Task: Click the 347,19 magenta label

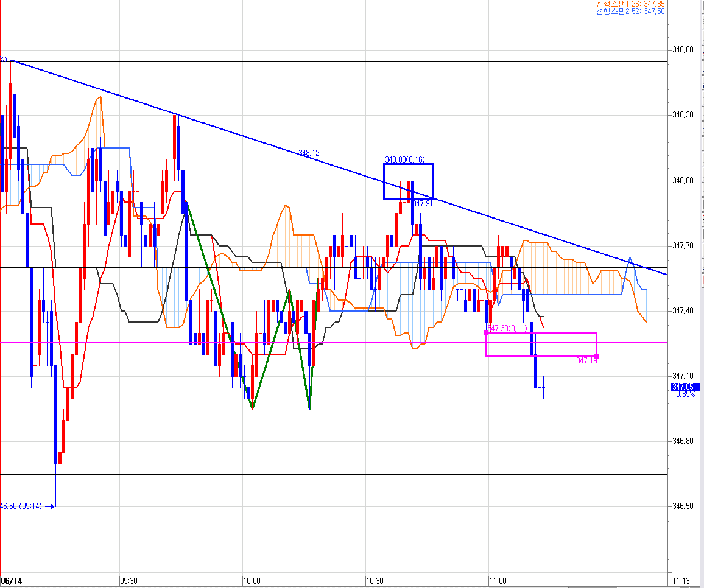Action: coord(587,361)
